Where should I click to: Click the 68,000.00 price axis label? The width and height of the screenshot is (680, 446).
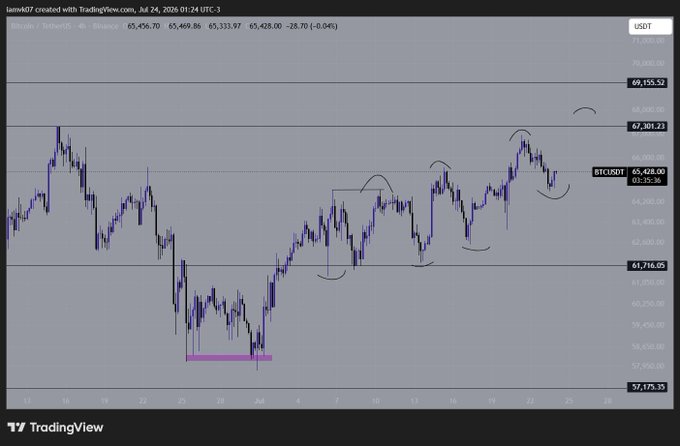[647, 109]
